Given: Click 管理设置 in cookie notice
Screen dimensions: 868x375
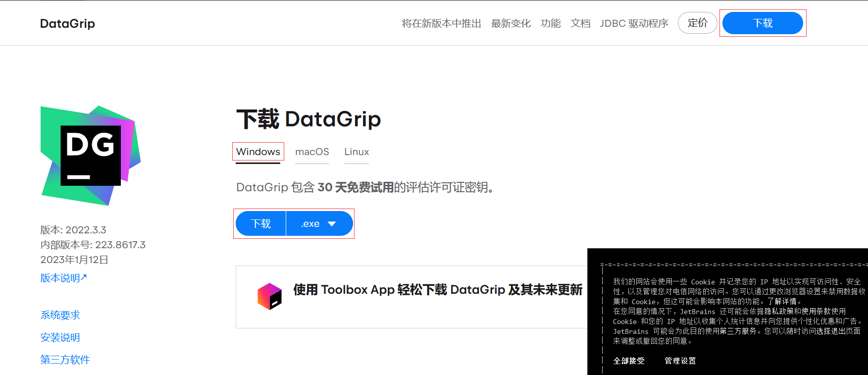Looking at the screenshot, I should point(680,361).
